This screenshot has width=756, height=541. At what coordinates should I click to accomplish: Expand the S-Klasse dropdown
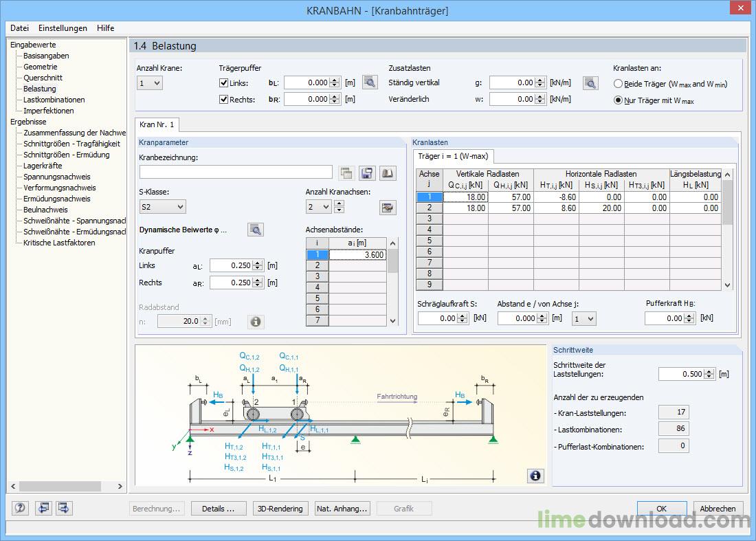162,207
